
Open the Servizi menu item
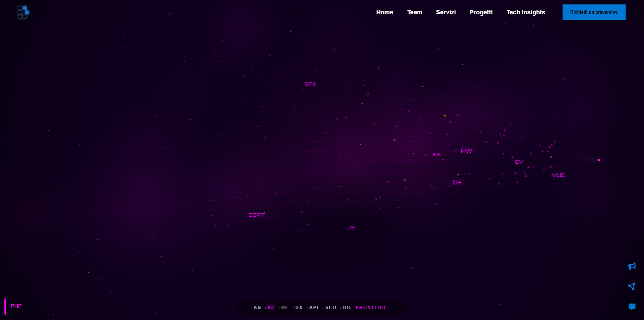(446, 12)
